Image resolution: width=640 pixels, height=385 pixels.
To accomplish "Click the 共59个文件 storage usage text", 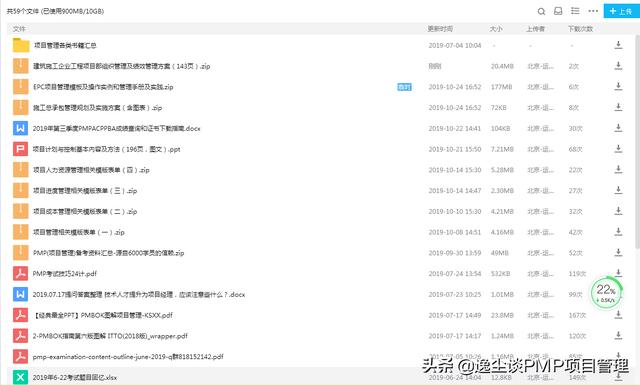I will point(55,11).
